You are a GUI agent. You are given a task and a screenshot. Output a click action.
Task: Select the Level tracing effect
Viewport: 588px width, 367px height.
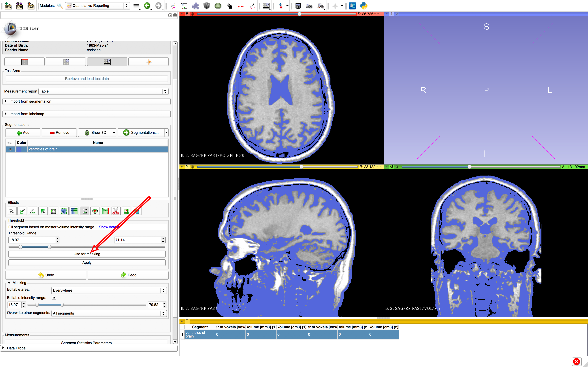click(x=53, y=211)
